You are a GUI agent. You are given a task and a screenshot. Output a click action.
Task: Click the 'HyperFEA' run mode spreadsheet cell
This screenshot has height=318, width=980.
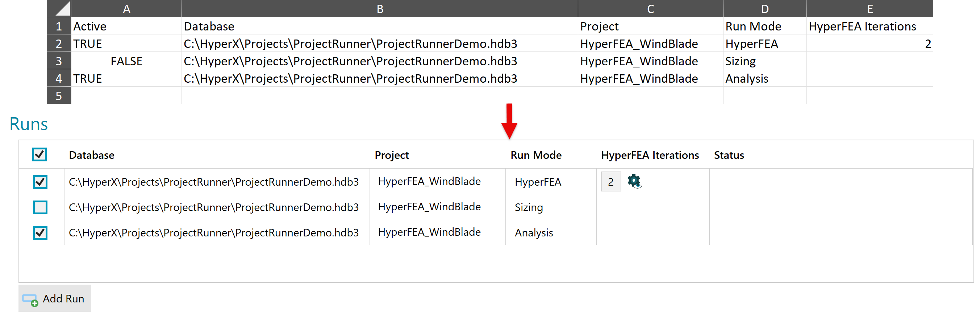click(765, 44)
